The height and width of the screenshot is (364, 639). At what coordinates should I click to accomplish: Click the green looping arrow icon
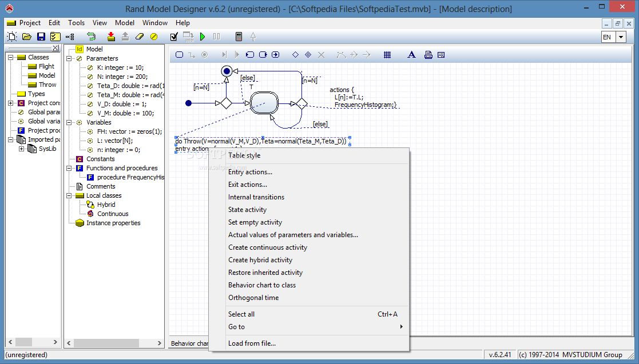92,37
